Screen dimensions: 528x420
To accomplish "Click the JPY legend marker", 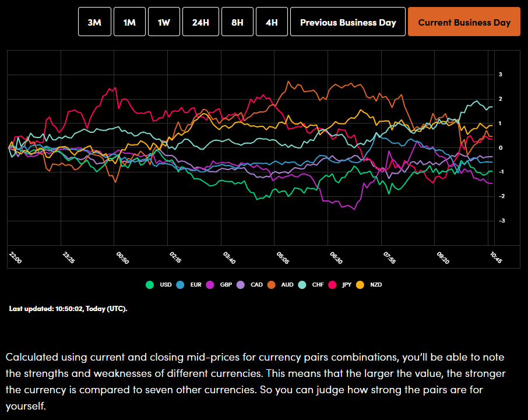I will click(346, 285).
